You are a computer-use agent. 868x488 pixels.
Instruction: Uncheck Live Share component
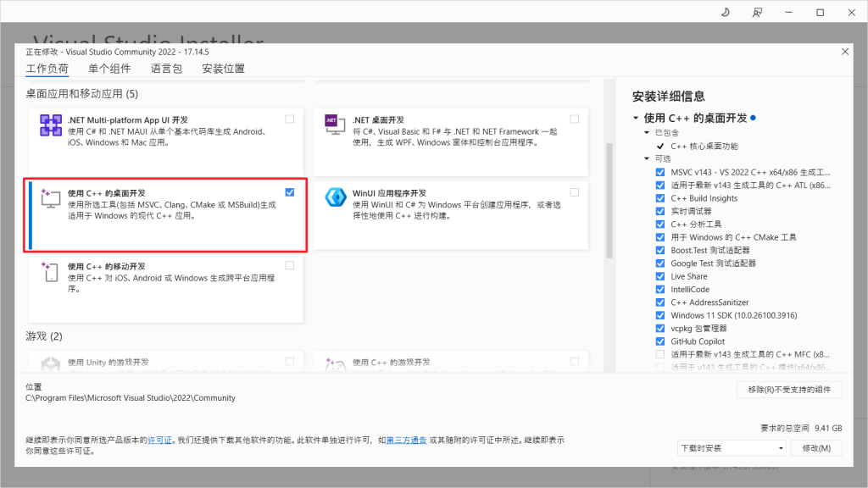coord(659,276)
